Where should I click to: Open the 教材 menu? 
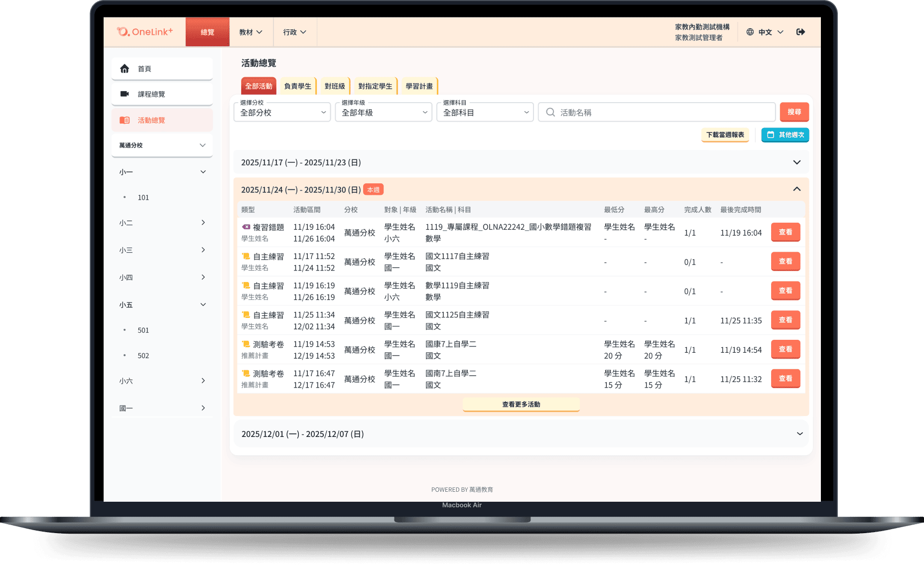(x=251, y=32)
